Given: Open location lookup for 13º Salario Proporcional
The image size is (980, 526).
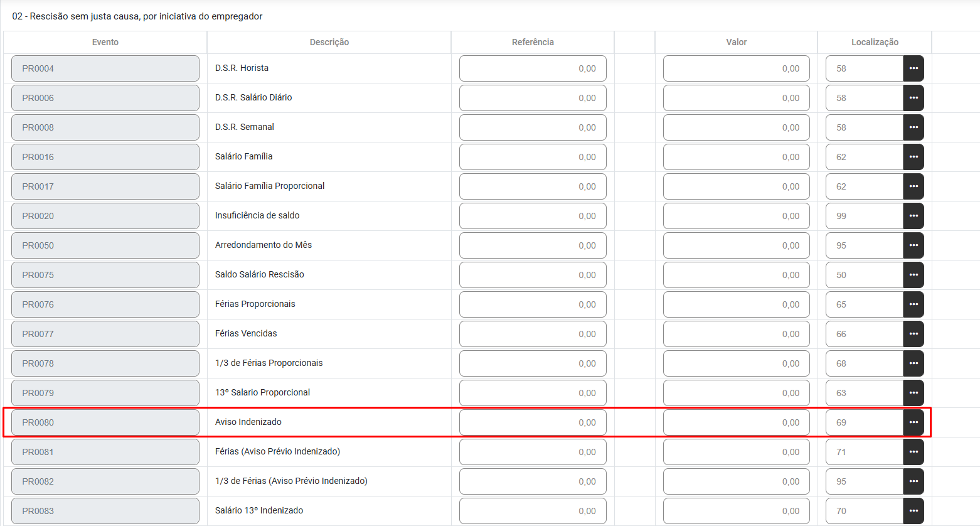Looking at the screenshot, I should tap(913, 393).
